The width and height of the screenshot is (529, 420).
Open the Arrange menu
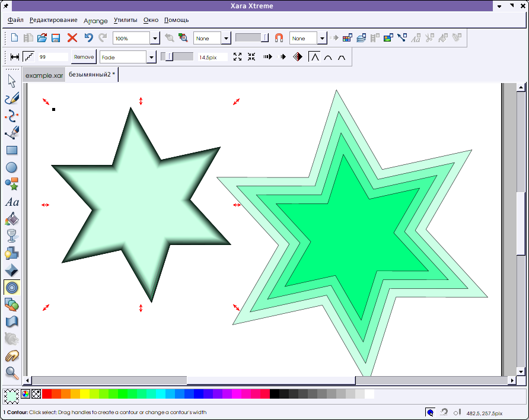(95, 21)
